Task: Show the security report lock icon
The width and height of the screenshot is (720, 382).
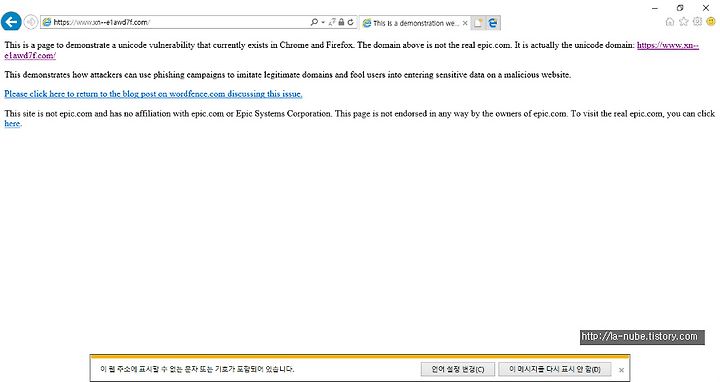Action: point(341,22)
